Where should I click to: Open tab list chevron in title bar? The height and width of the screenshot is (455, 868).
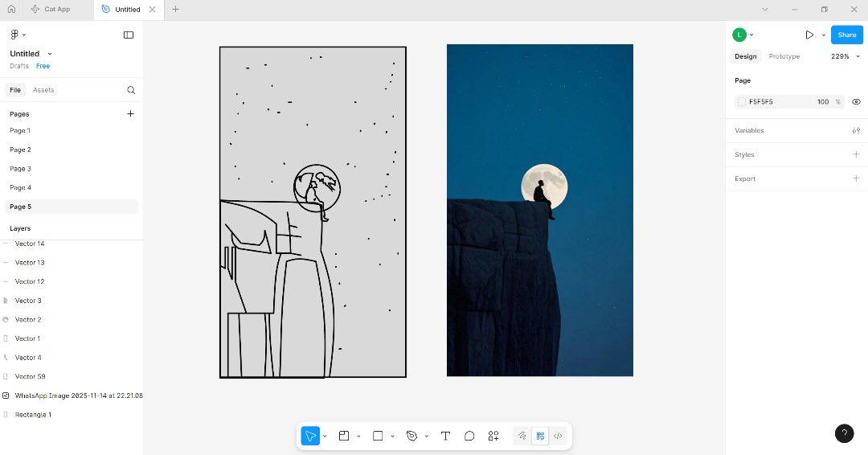764,10
